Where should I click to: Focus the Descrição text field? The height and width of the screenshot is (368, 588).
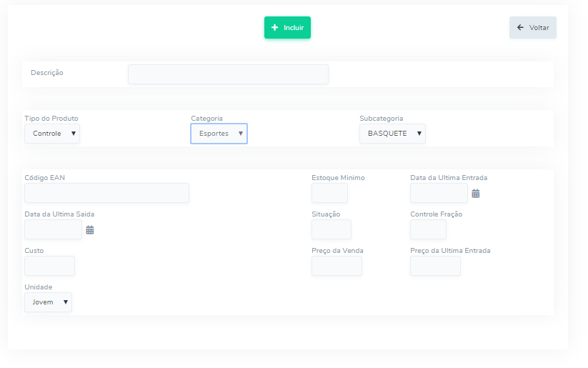(x=228, y=74)
